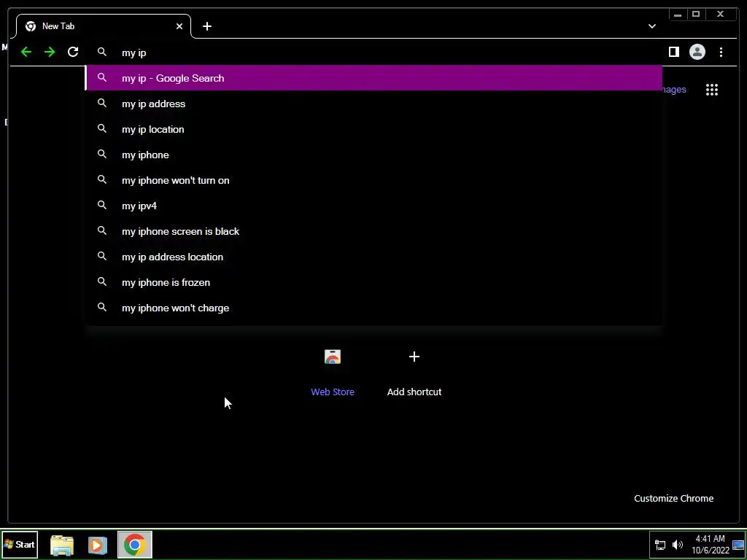Screen dimensions: 747x560
Task: Expand the tab search chevron
Action: click(651, 26)
